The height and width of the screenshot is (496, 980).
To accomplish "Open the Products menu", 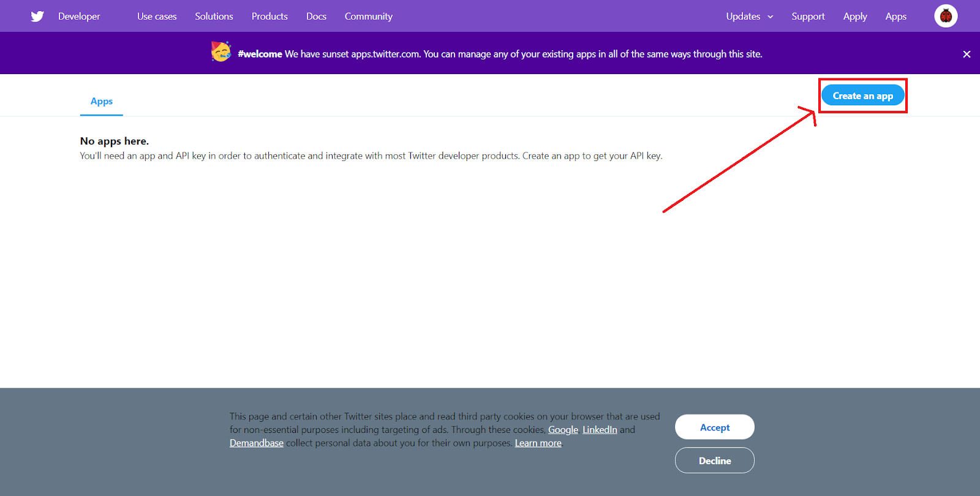I will [269, 17].
